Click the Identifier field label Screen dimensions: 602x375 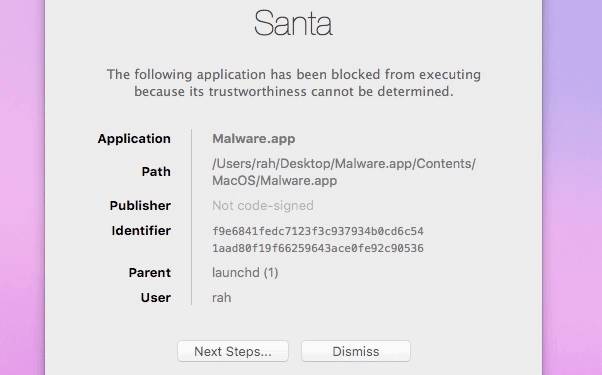click(141, 231)
